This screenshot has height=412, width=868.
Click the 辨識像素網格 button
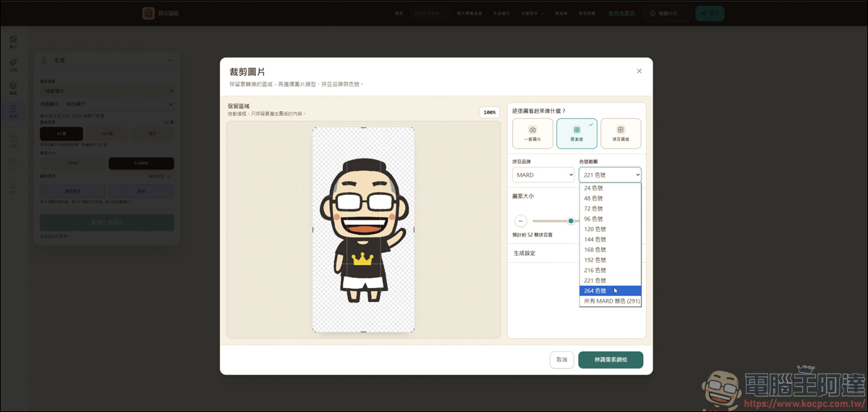tap(610, 360)
